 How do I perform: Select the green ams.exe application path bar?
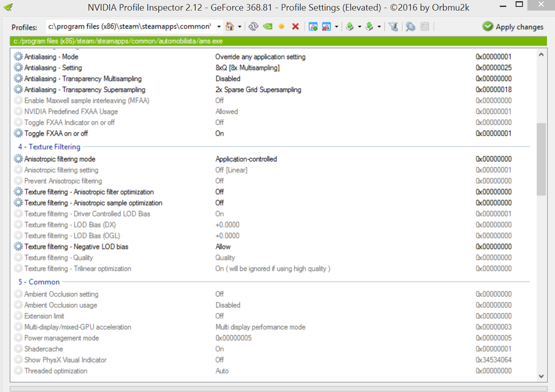278,41
